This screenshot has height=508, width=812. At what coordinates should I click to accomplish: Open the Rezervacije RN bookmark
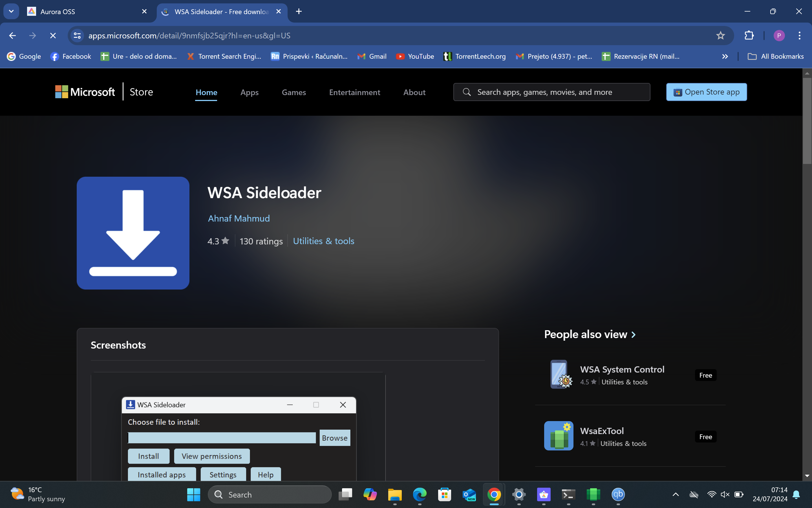pyautogui.click(x=640, y=56)
